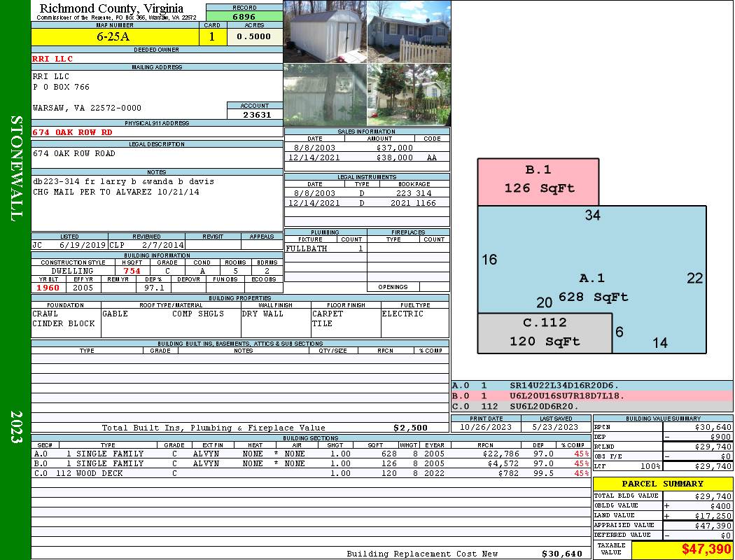Click the LAND VALUE $17,250
Image resolution: width=735 pixels, height=560 pixels.
(x=713, y=516)
